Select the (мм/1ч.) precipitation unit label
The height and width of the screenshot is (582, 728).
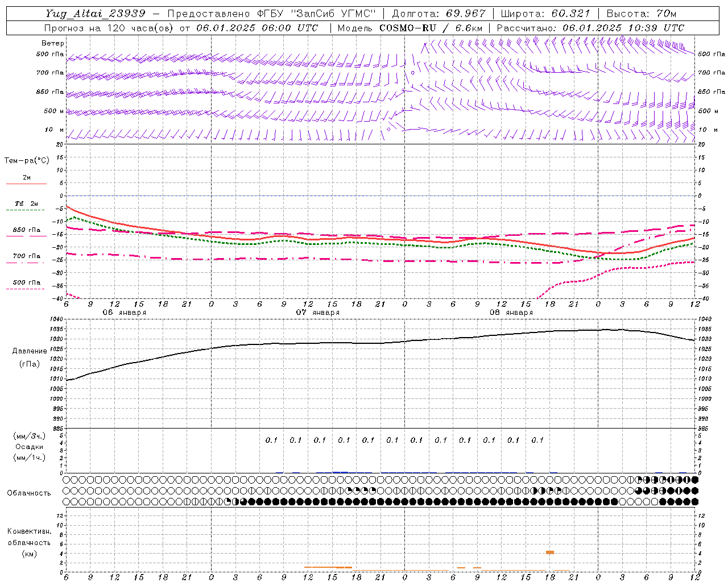coord(30,458)
